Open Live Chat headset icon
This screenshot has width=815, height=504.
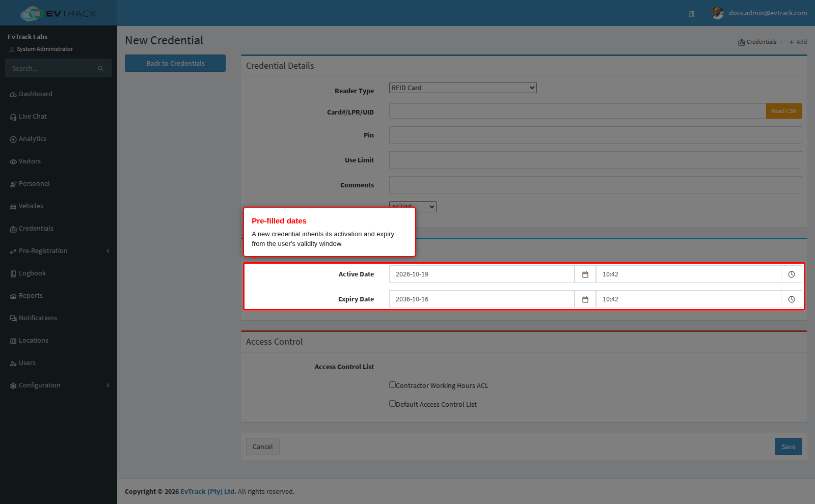(x=13, y=117)
